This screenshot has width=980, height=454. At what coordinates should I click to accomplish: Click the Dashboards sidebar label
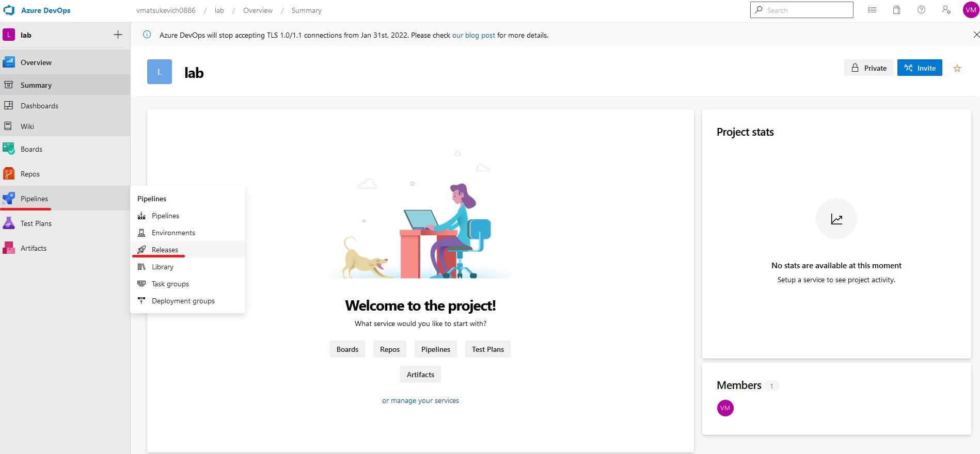39,106
